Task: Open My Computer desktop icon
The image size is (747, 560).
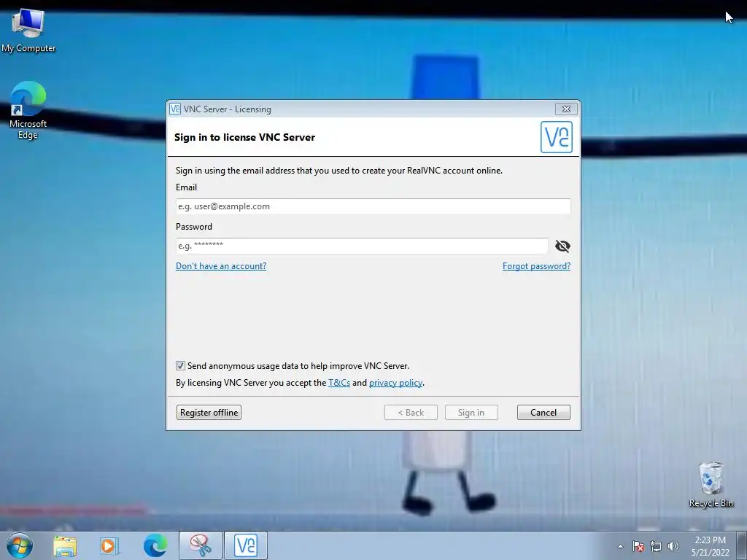Action: (28, 31)
